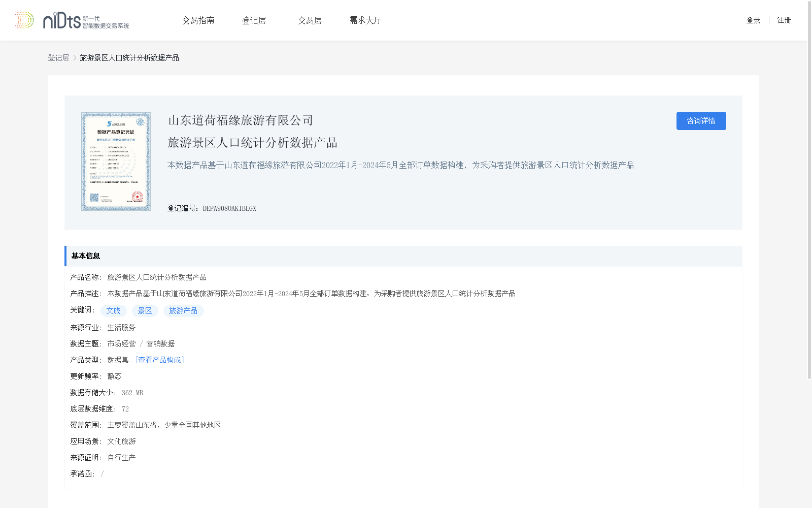Viewport: 812px width, 508px height.
Task: Click the 基本信息 section header
Action: (x=403, y=256)
